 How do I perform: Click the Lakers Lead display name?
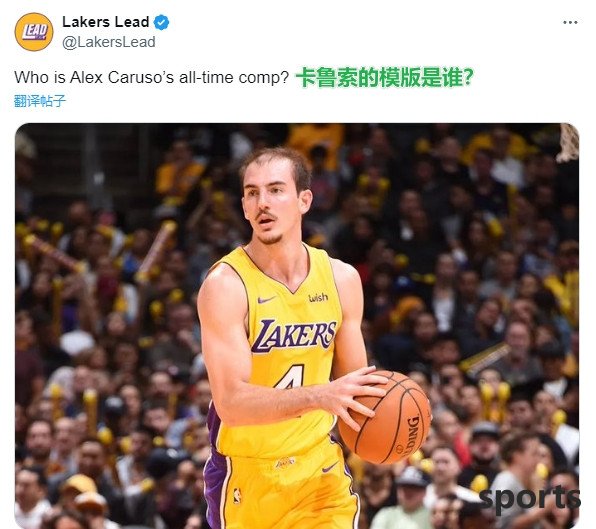106,22
